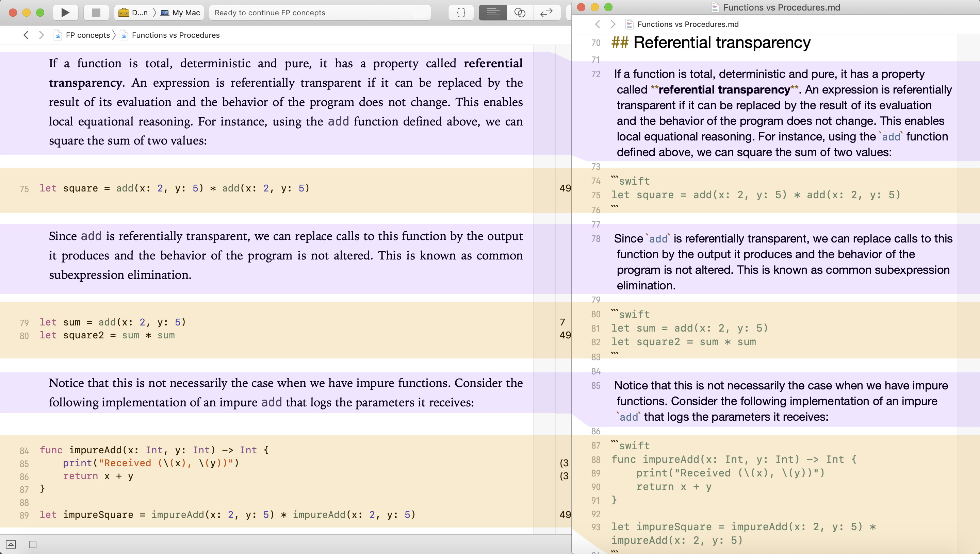Viewport: 980px width, 554px height.
Task: Run the playground with the play button
Action: [x=65, y=13]
